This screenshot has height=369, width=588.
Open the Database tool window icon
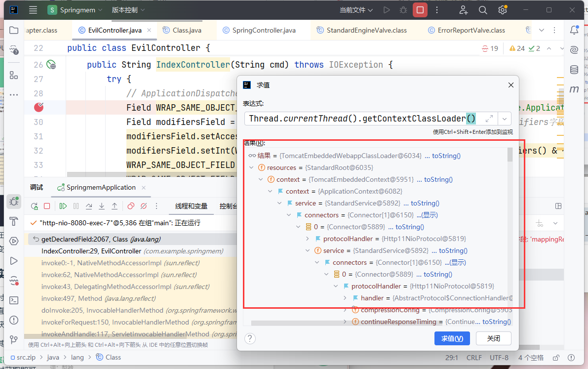point(574,70)
